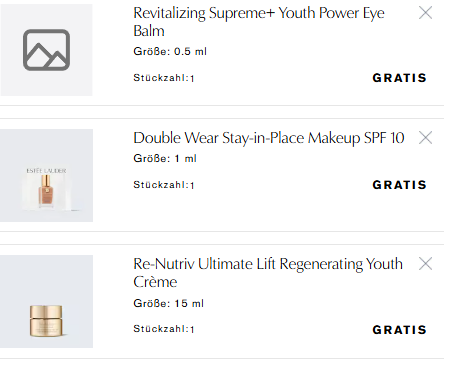This screenshot has height=372, width=461.
Task: Click the GRATIS price of Eye Balm
Action: 399,78
